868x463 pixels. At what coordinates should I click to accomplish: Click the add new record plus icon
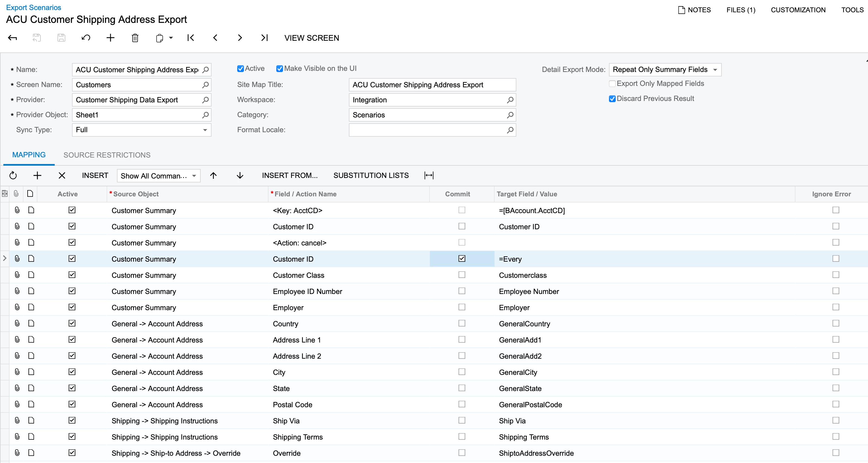(110, 38)
